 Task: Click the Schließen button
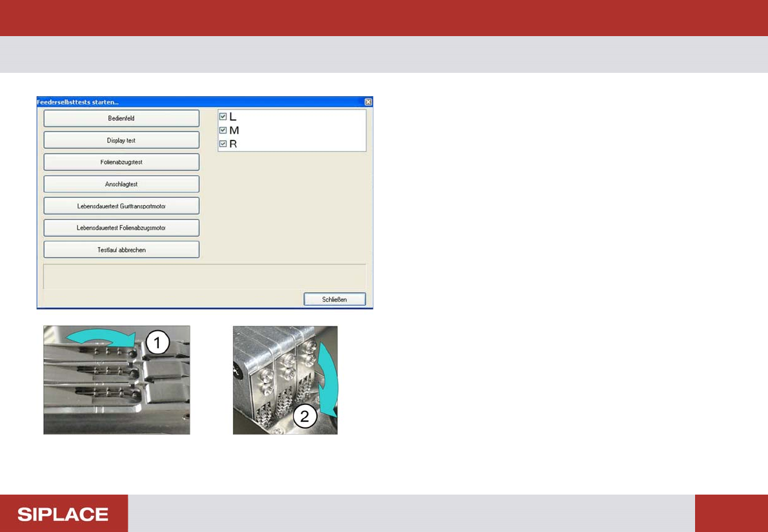click(x=334, y=299)
